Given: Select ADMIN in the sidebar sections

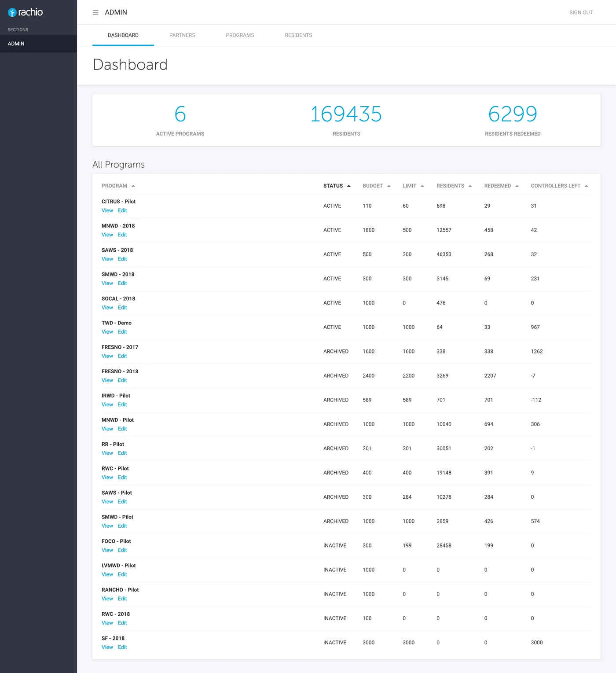Looking at the screenshot, I should (x=38, y=44).
